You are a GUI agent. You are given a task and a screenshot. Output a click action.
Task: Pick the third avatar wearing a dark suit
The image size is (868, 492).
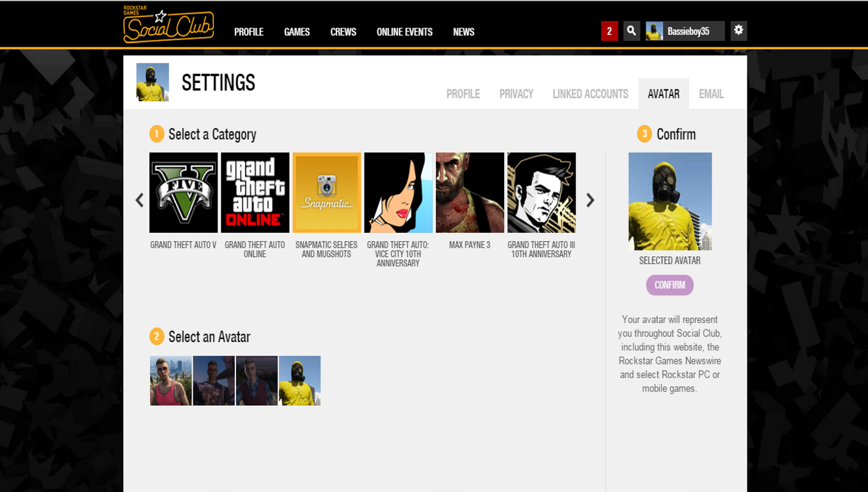[257, 381]
